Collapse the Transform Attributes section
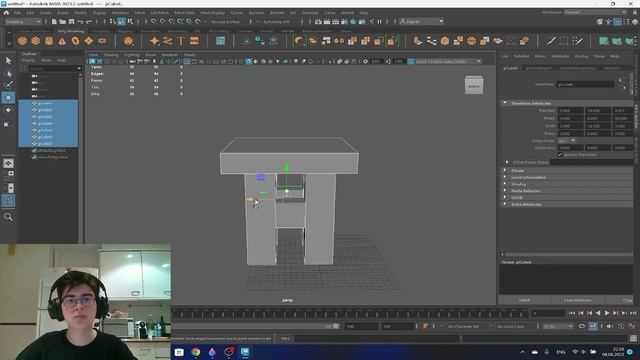This screenshot has height=360, width=640. tap(505, 103)
